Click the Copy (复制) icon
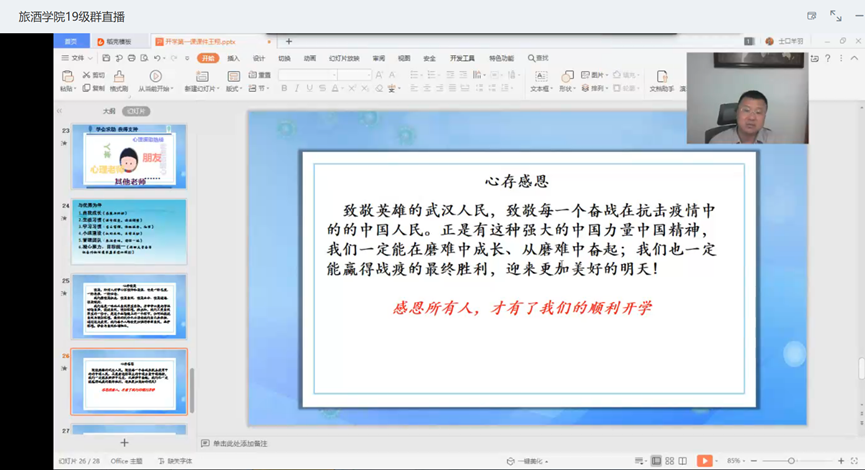865x470 pixels. 87,88
